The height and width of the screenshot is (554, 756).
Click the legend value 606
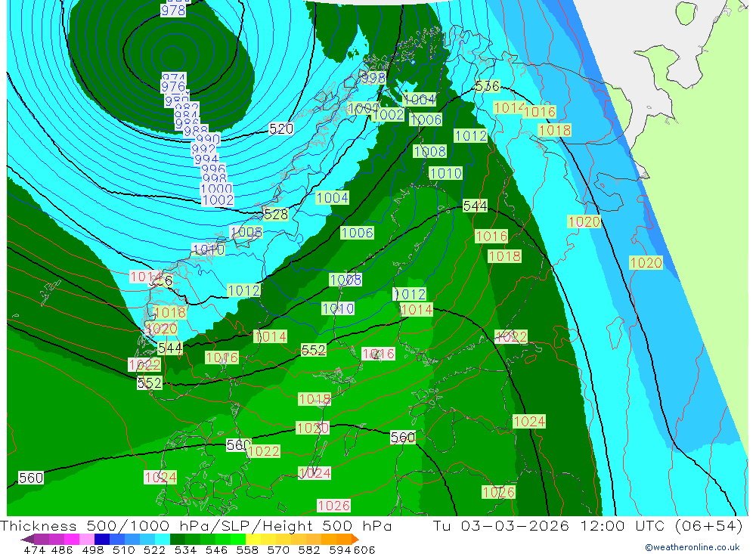(364, 549)
